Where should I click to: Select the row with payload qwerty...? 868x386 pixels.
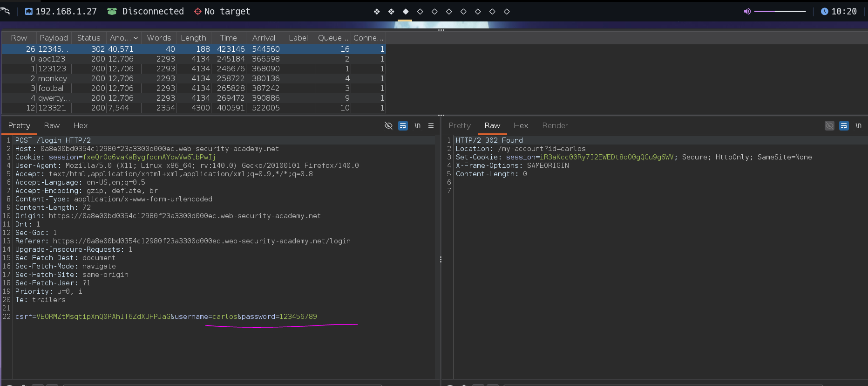click(x=194, y=98)
